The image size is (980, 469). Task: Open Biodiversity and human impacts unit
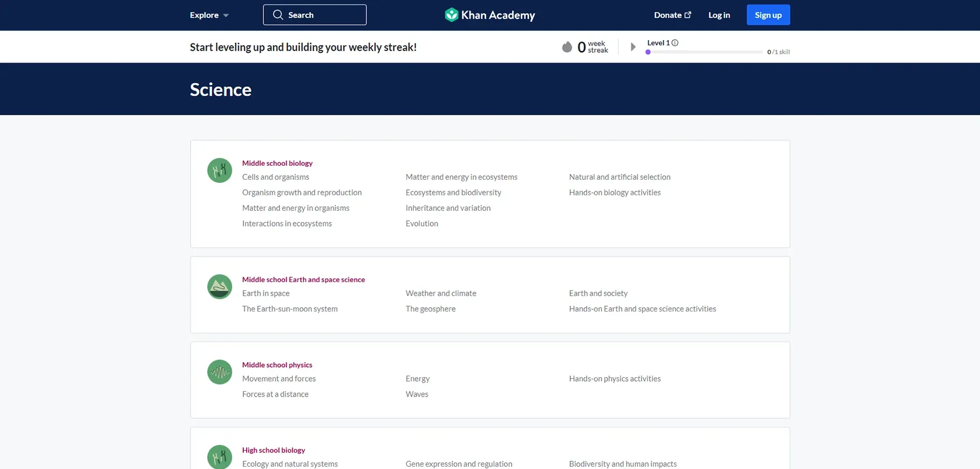tap(623, 464)
